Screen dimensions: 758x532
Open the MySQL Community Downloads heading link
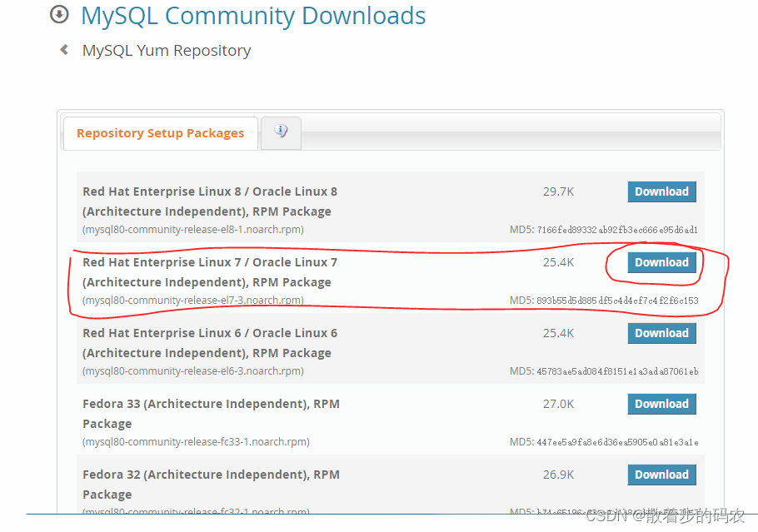252,16
